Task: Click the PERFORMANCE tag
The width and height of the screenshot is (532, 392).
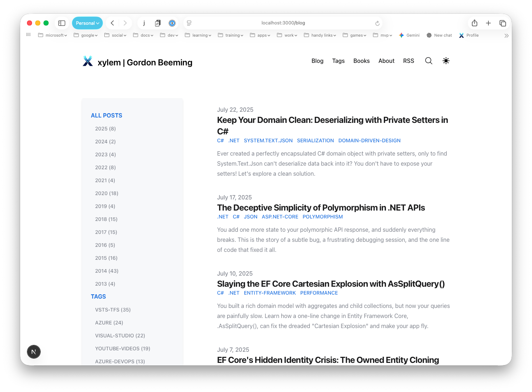Action: 319,293
